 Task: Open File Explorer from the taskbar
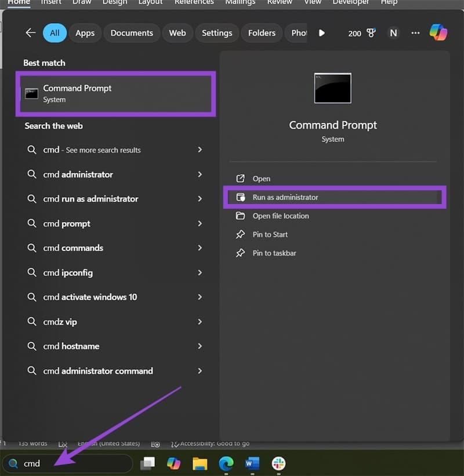200,463
